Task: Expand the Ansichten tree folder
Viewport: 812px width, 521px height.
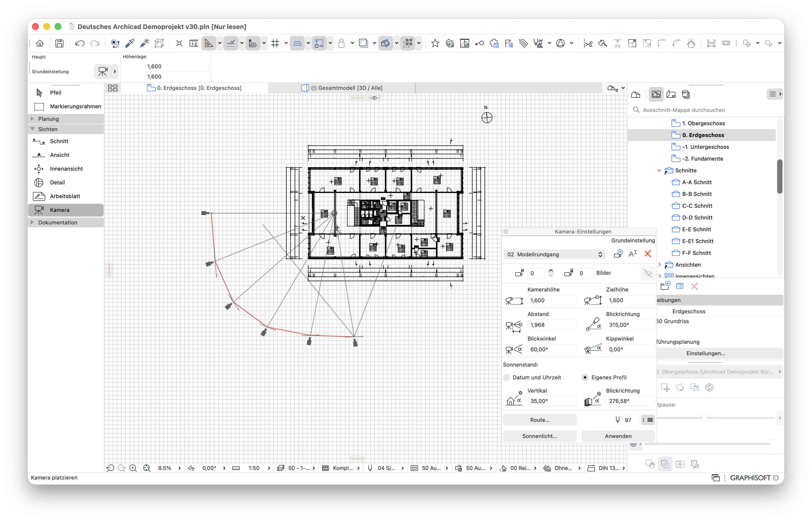Action: click(x=659, y=265)
